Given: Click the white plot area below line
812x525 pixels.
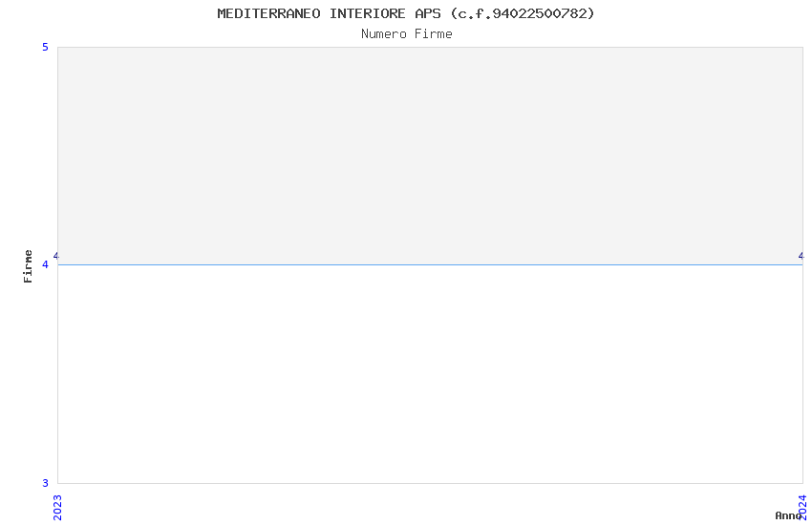Looking at the screenshot, I should coord(430,374).
